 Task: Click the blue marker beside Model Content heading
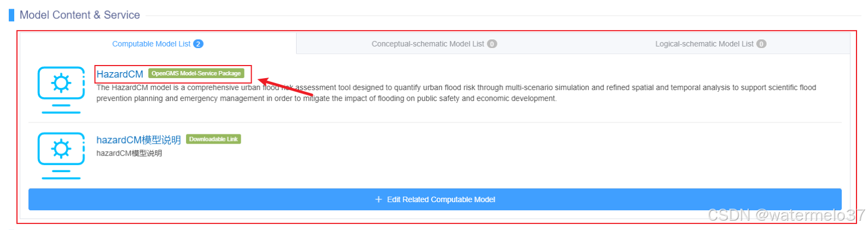point(11,15)
